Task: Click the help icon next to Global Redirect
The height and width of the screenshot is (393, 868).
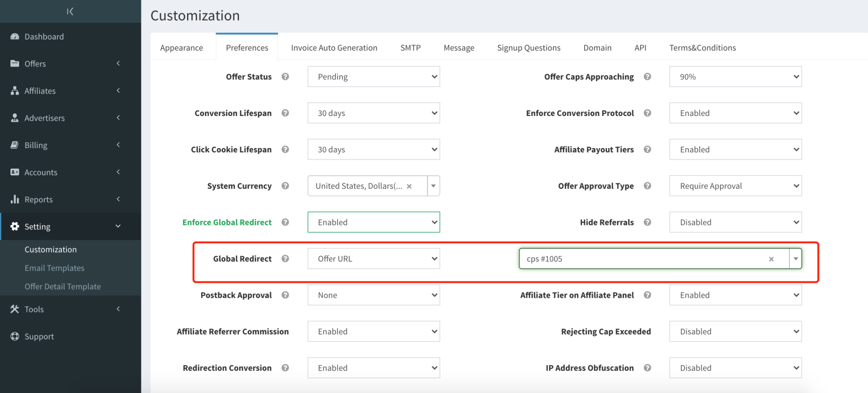Action: [285, 259]
